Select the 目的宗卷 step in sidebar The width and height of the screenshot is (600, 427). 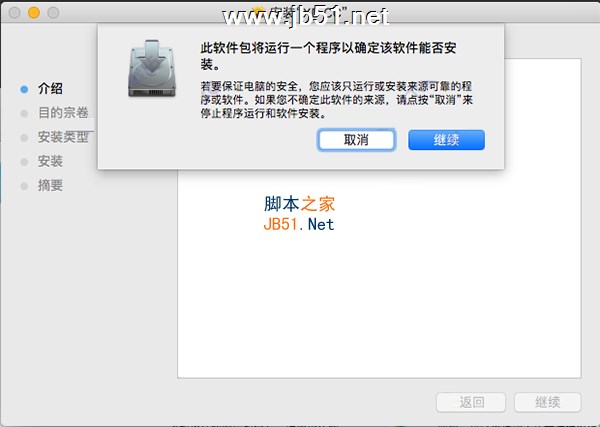click(64, 113)
